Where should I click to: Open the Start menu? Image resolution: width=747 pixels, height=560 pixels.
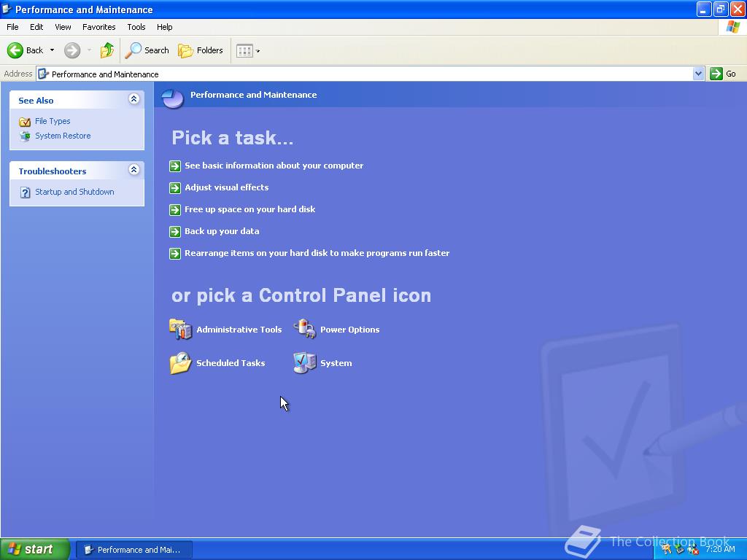click(34, 549)
